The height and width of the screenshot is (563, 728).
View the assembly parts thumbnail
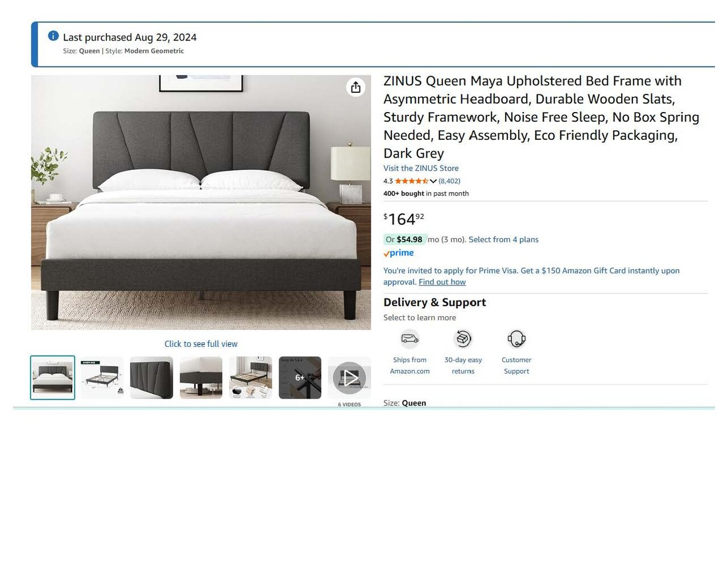(x=250, y=378)
